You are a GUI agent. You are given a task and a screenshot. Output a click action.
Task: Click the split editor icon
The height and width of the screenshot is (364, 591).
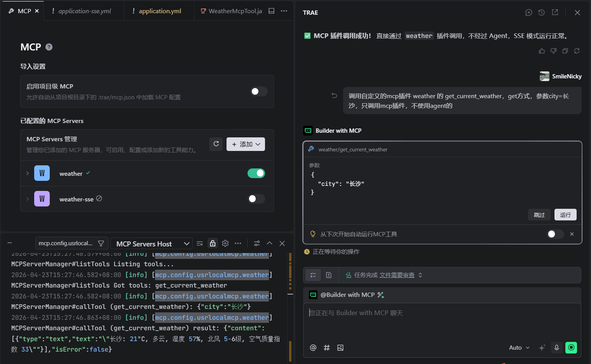click(272, 11)
